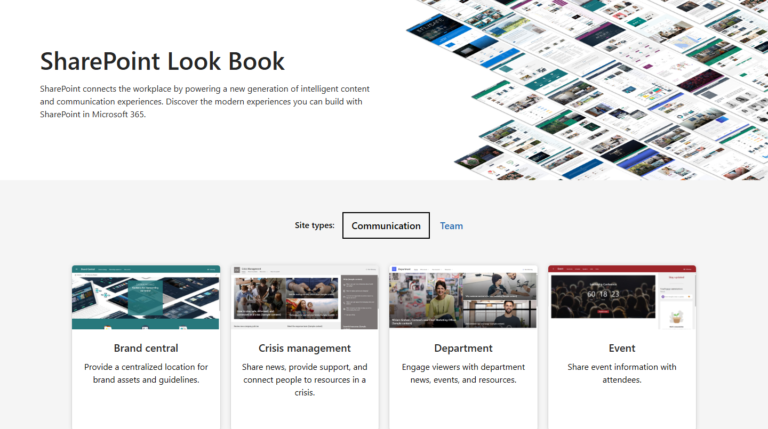The width and height of the screenshot is (768, 429).
Task: Click the Department card title
Action: (x=463, y=348)
